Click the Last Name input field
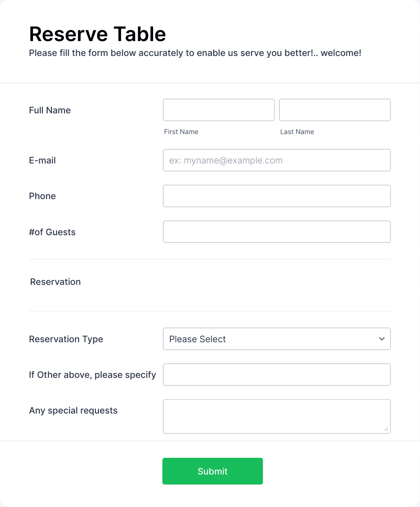420x507 pixels. (335, 110)
